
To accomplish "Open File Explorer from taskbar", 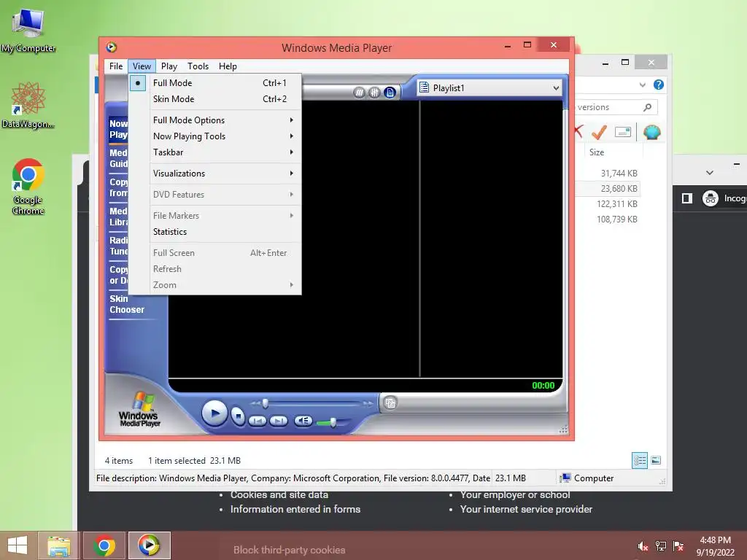I will (x=58, y=545).
